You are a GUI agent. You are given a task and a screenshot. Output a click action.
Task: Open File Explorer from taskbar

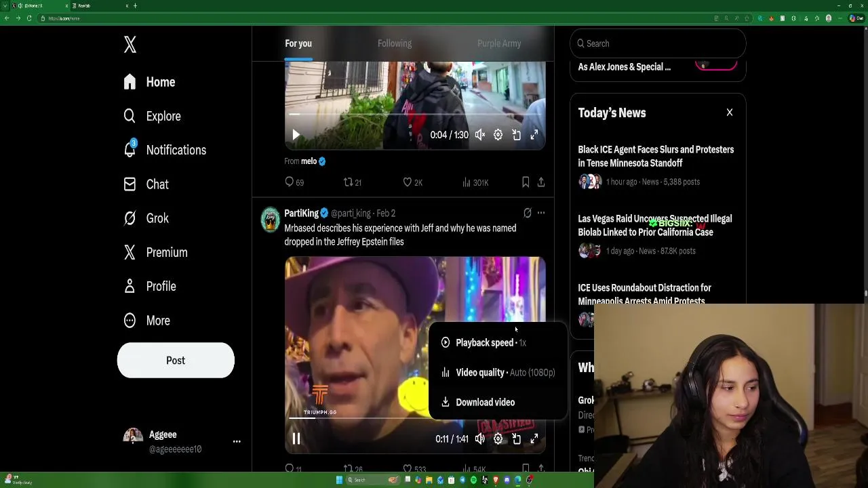(429, 480)
